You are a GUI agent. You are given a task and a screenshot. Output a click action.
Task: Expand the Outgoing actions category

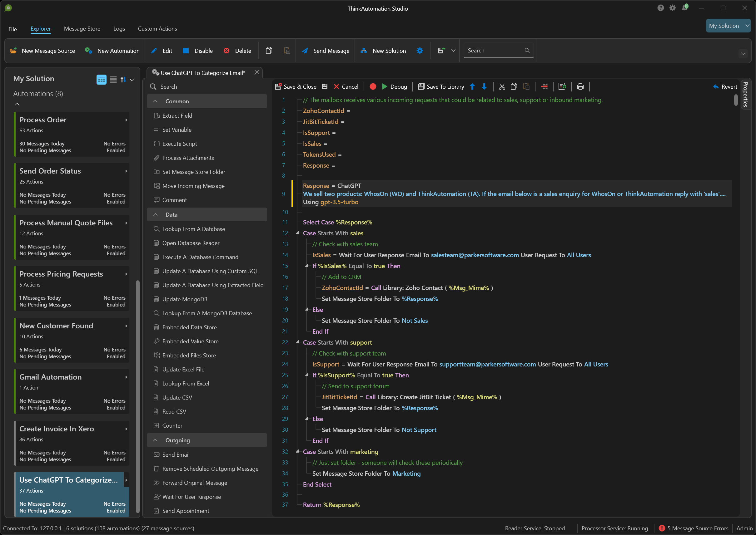coord(157,441)
